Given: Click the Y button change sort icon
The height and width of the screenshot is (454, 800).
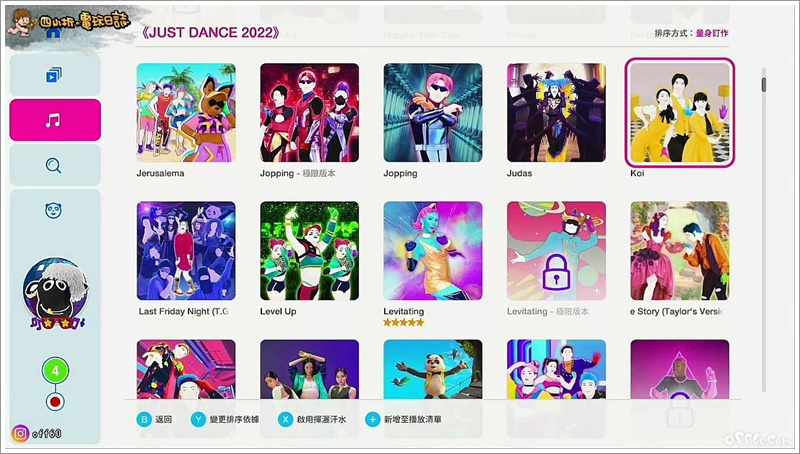Looking at the screenshot, I should pos(198,419).
